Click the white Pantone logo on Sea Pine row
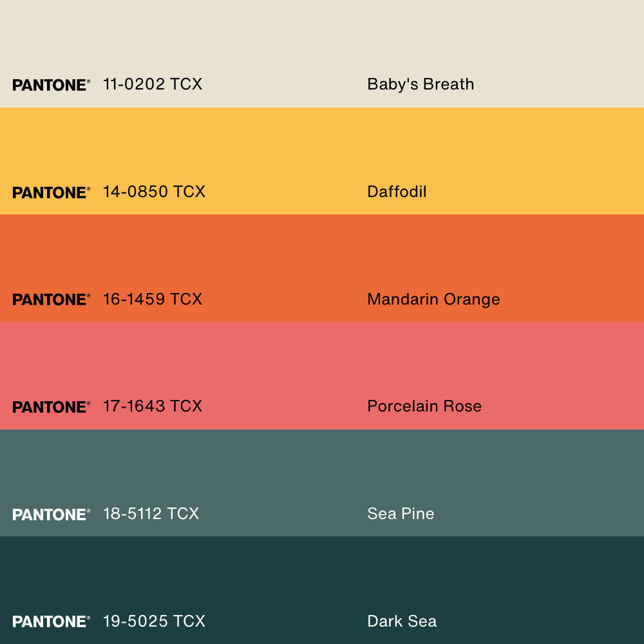The width and height of the screenshot is (644, 644). pos(51,515)
